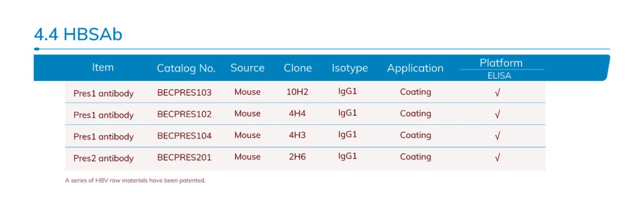Click clone 4H4 cell
This screenshot has height=223, width=644.
pyautogui.click(x=297, y=114)
